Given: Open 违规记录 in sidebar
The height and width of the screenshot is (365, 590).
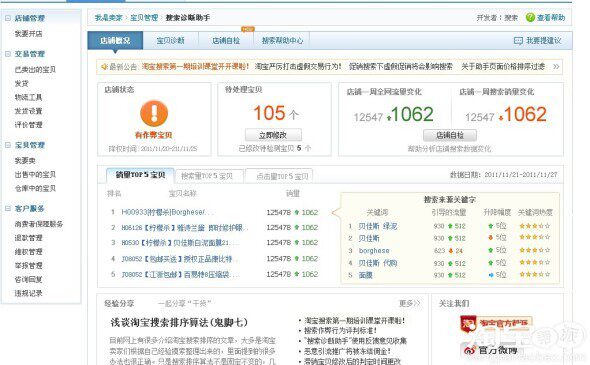Looking at the screenshot, I should [29, 293].
